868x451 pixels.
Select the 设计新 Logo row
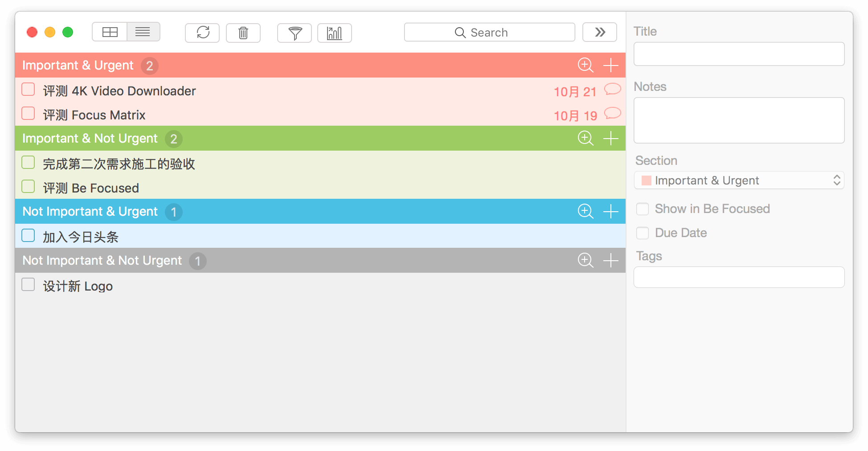tap(320, 285)
